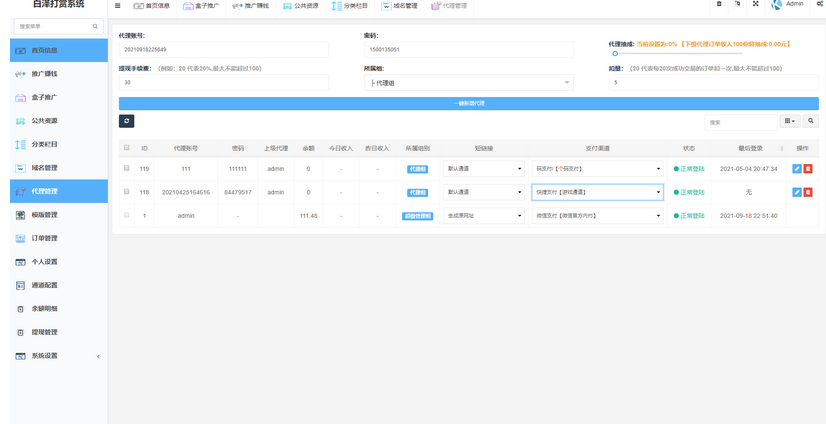Screen dimensions: 826x424
Task: Delete agent 111 with the red trash icon
Action: 808,169
